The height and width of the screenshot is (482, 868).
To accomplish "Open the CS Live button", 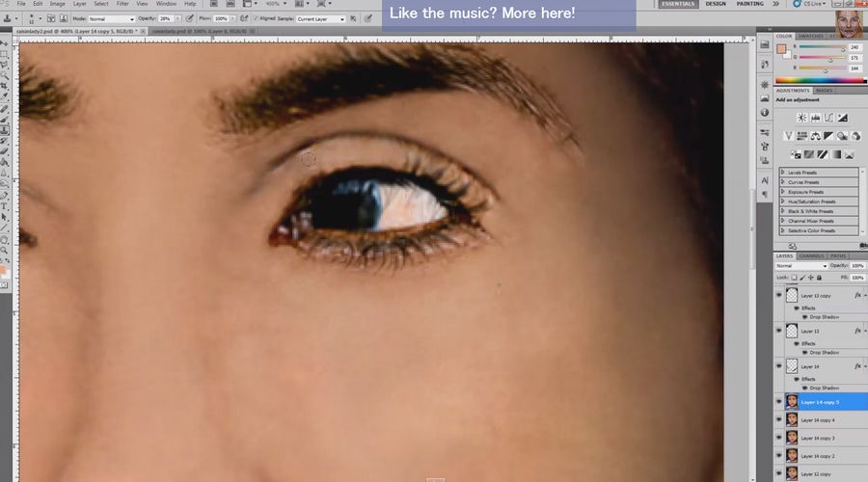I will click(x=810, y=3).
